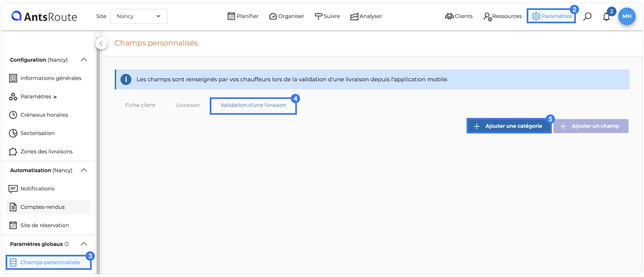Image resolution: width=644 pixels, height=277 pixels.
Task: Click the Informations générales building icon
Action: pyautogui.click(x=13, y=78)
